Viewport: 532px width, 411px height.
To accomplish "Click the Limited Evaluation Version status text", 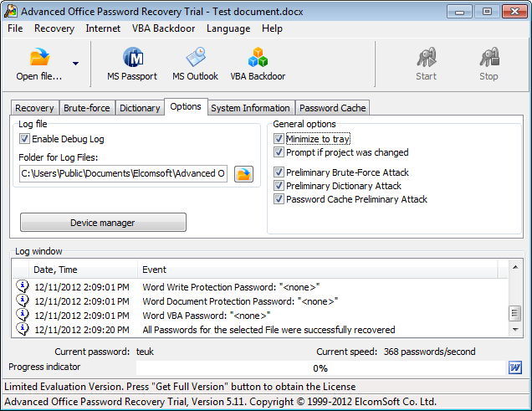I will pos(180,387).
